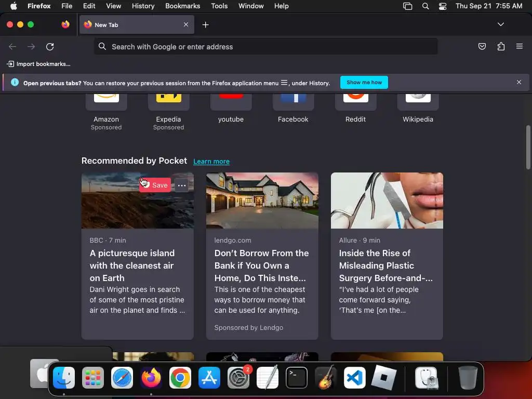The image size is (532, 399).
Task: Click the Firefox View pinned icon
Action: click(x=65, y=24)
